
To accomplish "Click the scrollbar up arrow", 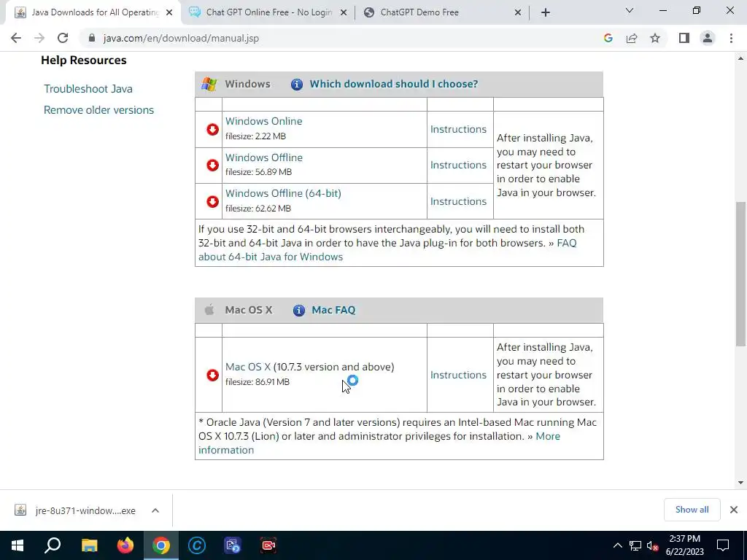I will 740,58.
